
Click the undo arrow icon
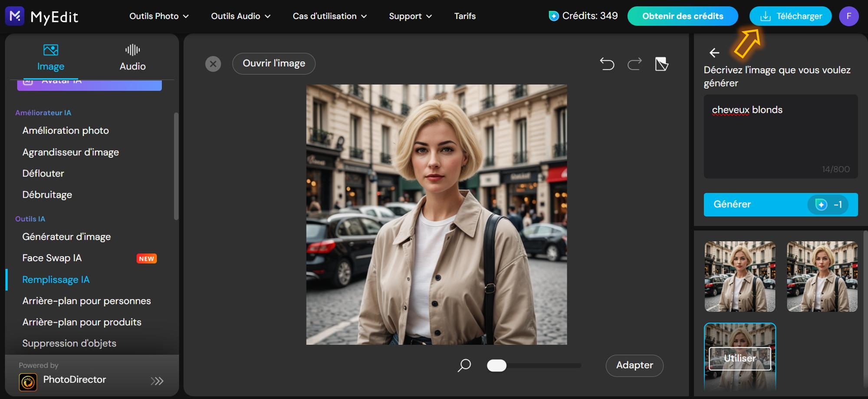[x=607, y=64]
